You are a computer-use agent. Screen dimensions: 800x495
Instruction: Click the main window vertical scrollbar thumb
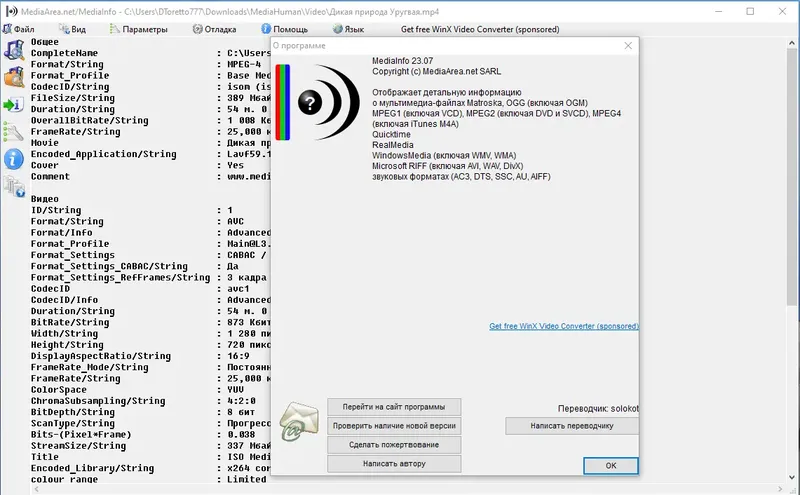pos(791,179)
